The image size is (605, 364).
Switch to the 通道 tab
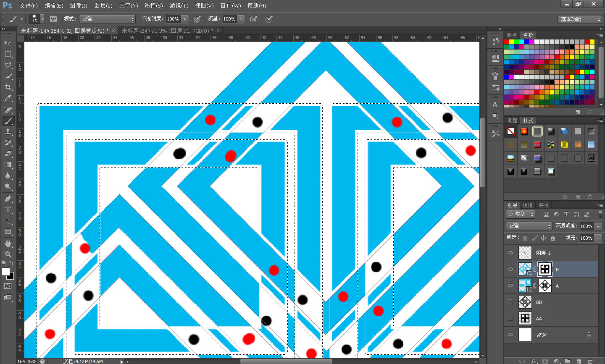tap(528, 205)
